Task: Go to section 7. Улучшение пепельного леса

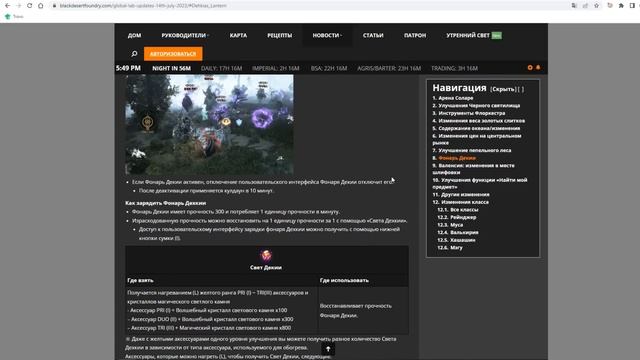Action: tap(471, 150)
